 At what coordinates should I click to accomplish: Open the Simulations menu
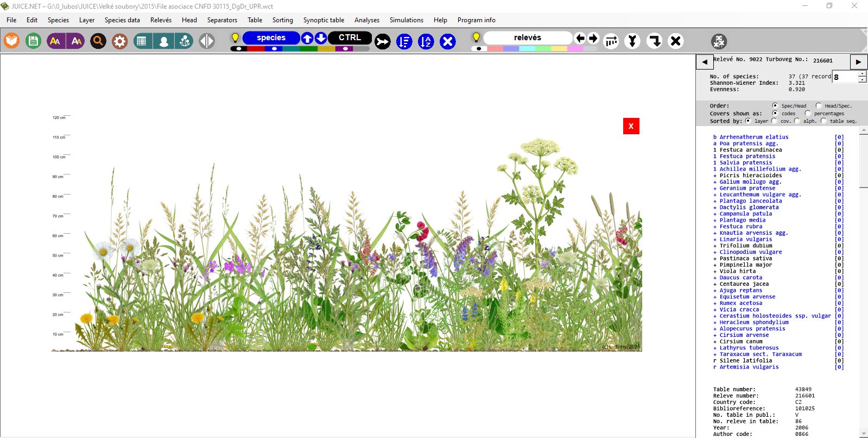pos(406,20)
